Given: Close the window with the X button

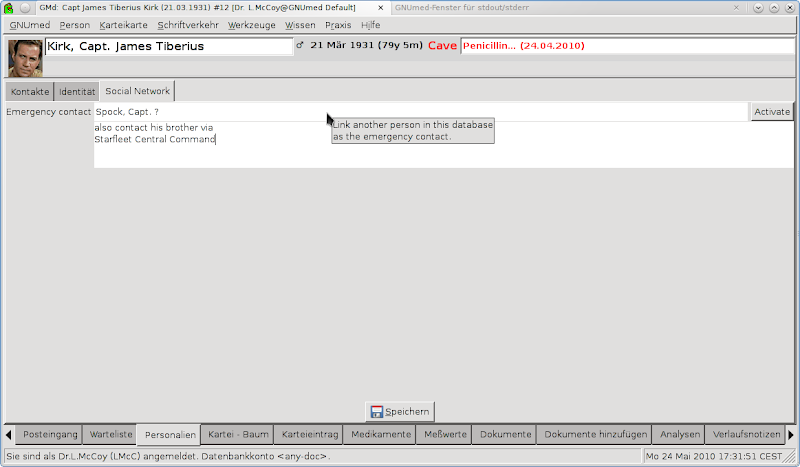Looking at the screenshot, I should [x=790, y=8].
